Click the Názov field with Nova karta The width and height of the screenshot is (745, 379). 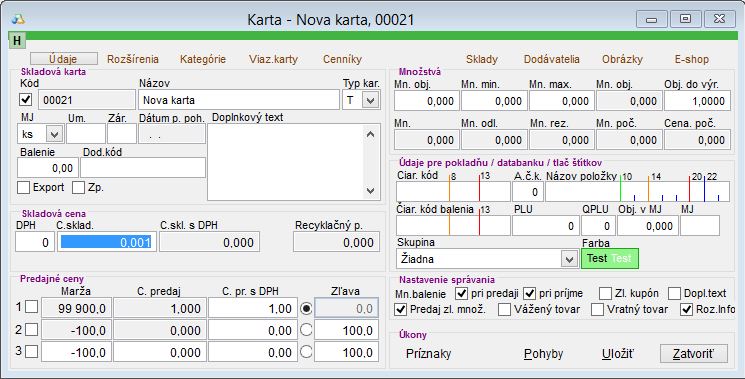(239, 100)
